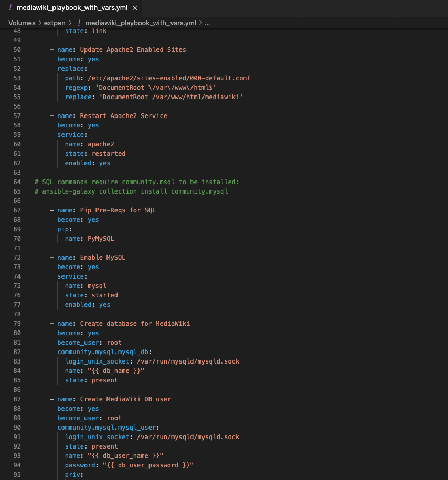
Task: Click the apache2 service name on line 60
Action: coord(100,144)
